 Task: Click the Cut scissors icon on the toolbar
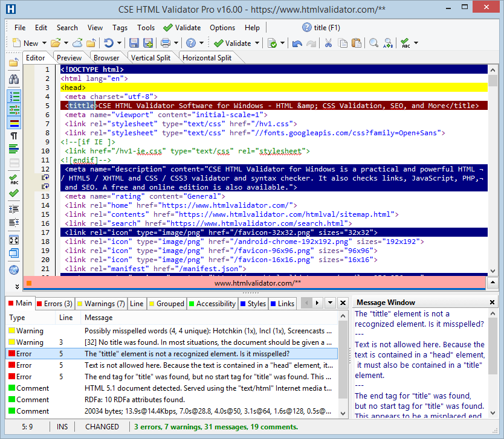(x=328, y=43)
